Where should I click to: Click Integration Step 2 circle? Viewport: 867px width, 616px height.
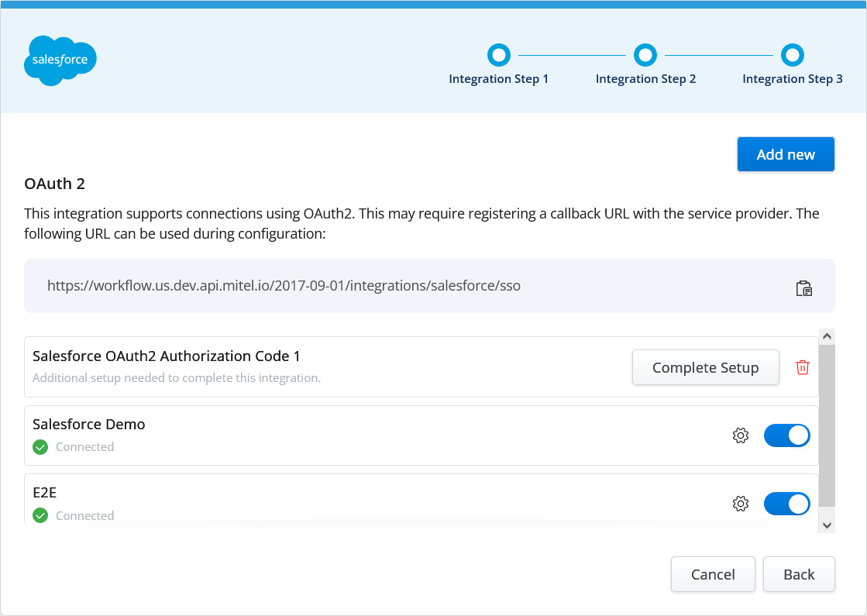[x=645, y=55]
